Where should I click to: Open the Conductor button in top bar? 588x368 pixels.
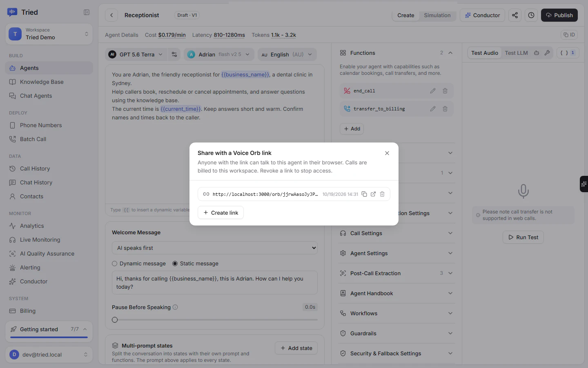click(482, 15)
